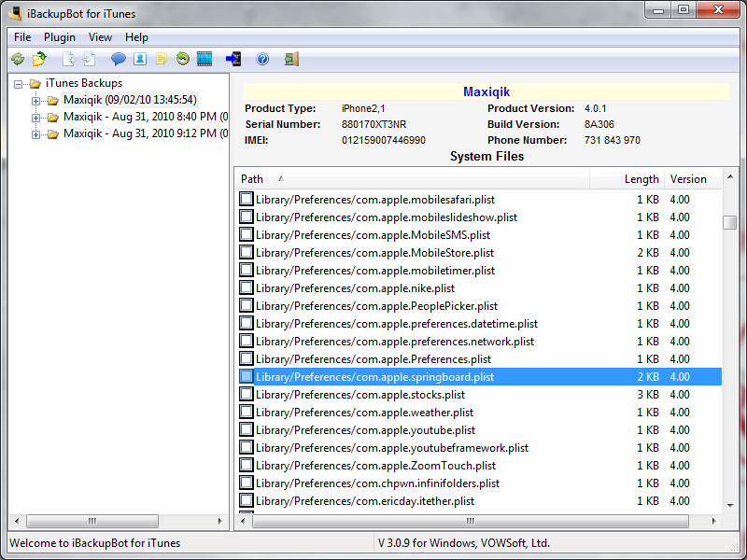
Task: Click the green Refresh backups icon
Action: coord(18,59)
